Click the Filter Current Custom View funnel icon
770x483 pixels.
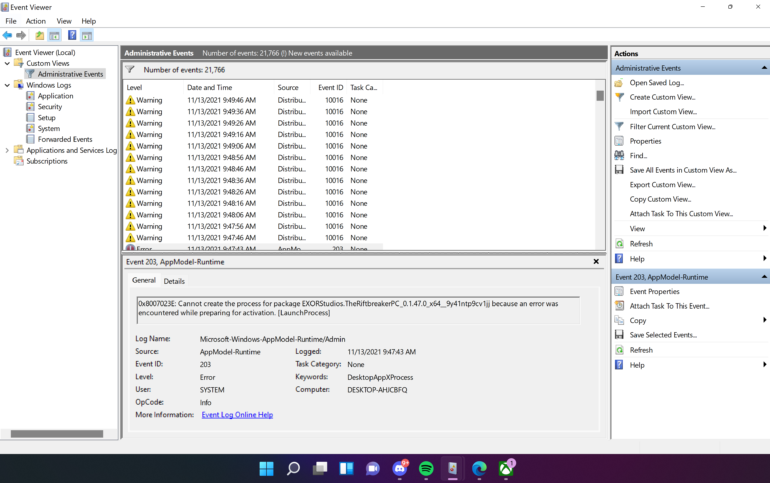point(620,127)
